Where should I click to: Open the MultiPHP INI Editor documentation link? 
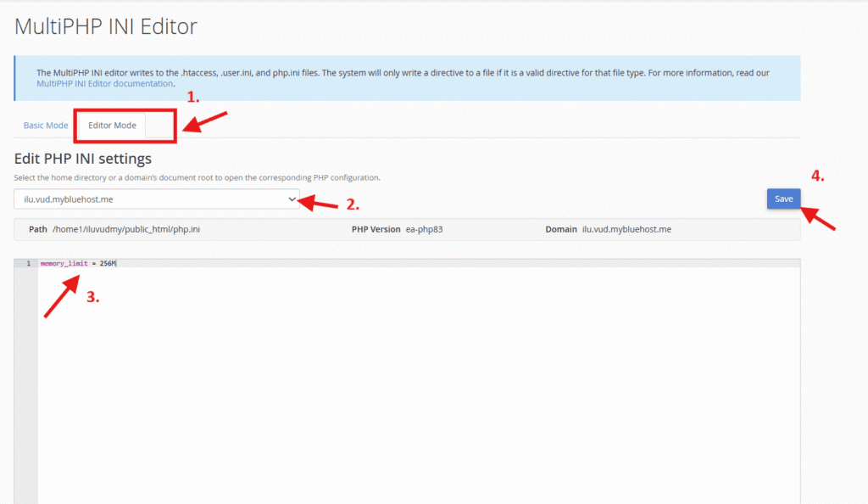(x=105, y=84)
